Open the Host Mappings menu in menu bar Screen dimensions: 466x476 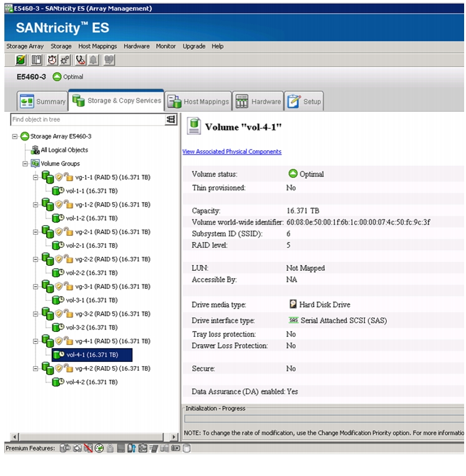click(97, 46)
